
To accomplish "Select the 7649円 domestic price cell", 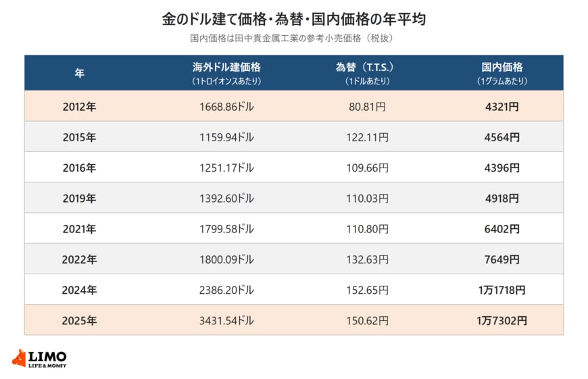I will coord(501,259).
